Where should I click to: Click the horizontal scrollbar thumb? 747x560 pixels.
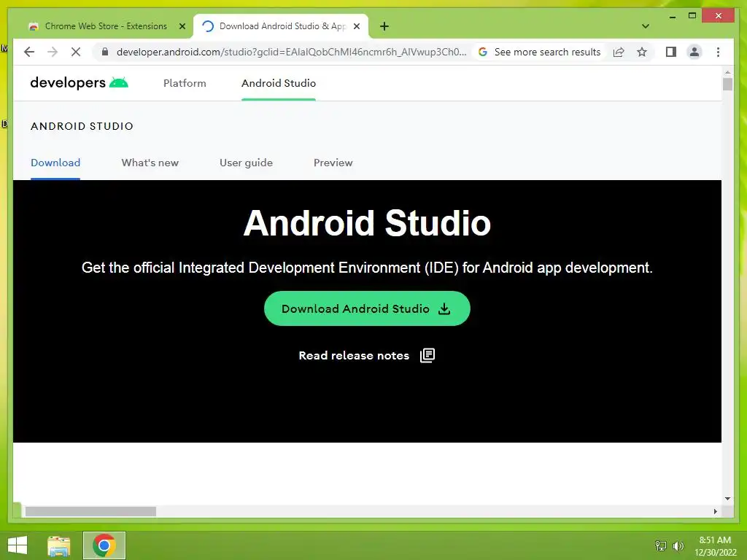click(90, 511)
